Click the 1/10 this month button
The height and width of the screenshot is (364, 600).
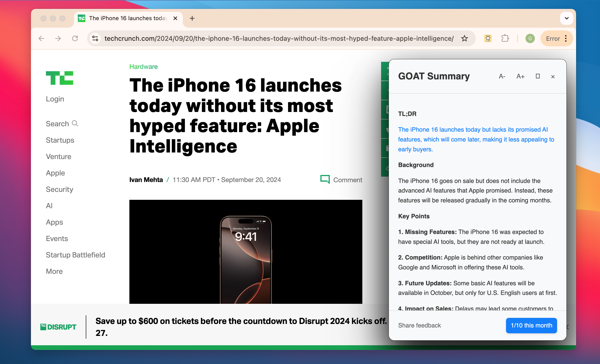tap(531, 325)
